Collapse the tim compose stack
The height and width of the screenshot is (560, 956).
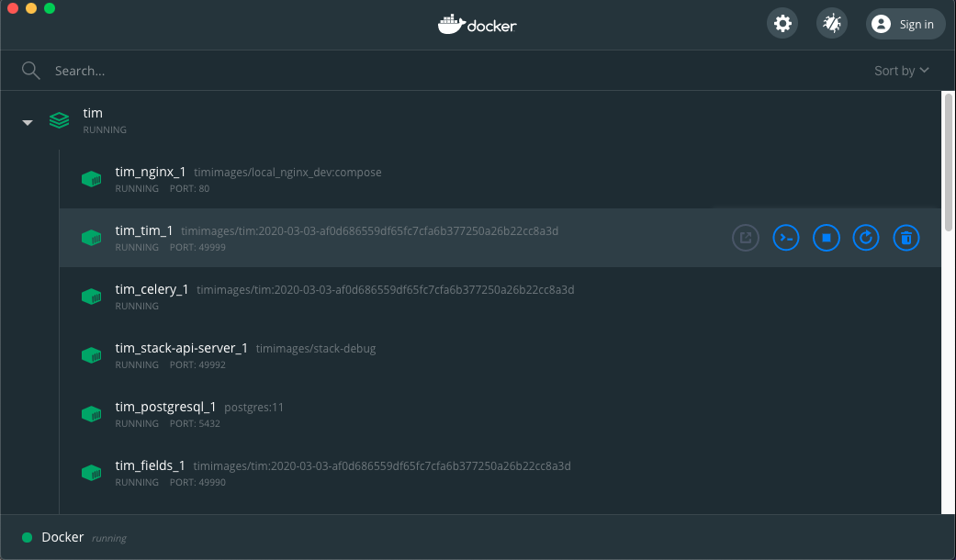tap(28, 122)
